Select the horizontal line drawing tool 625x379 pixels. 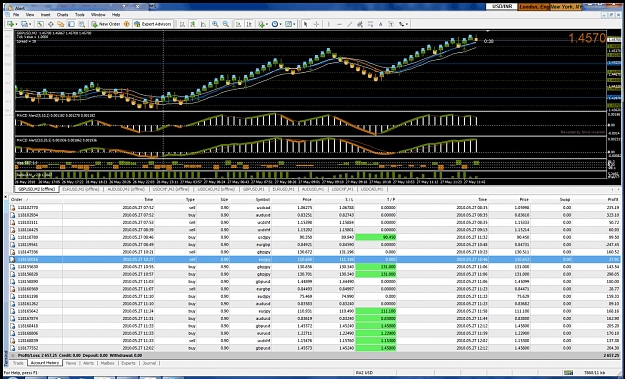click(339, 24)
